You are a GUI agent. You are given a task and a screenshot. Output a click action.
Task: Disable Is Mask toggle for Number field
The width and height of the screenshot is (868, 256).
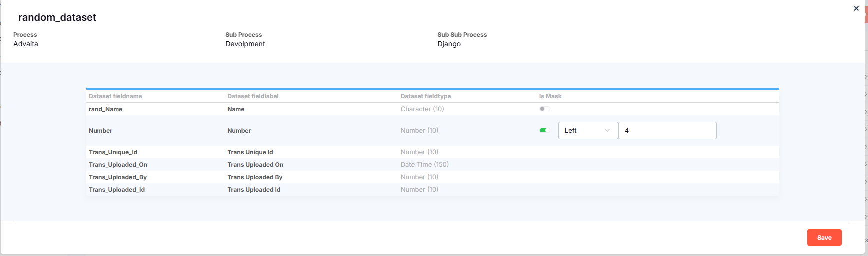pyautogui.click(x=544, y=130)
